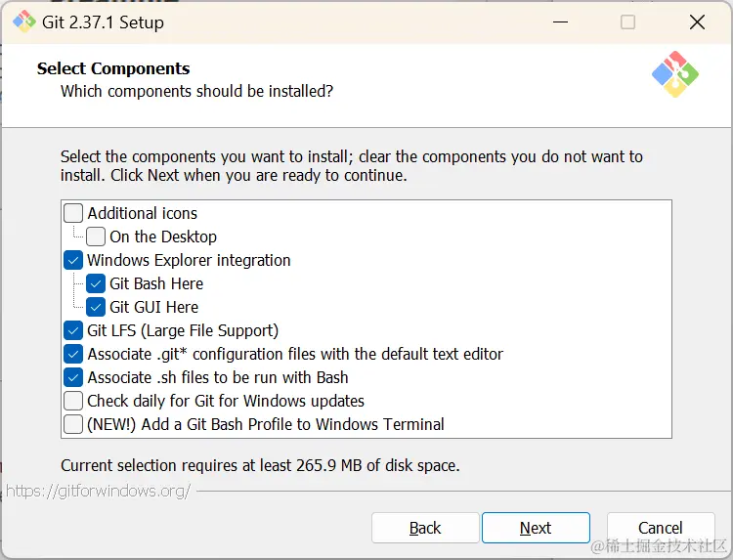Disable associating .sh files with Bash
The width and height of the screenshot is (733, 560).
(x=73, y=377)
